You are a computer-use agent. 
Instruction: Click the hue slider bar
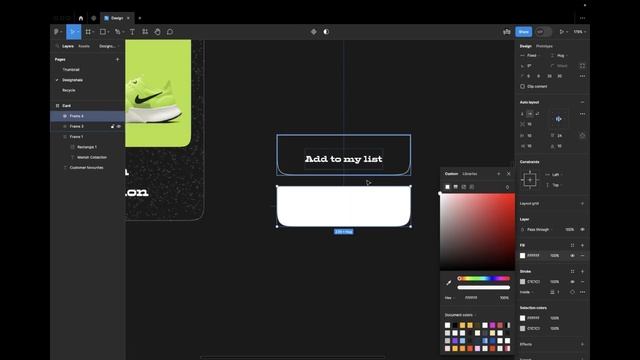pos(484,278)
